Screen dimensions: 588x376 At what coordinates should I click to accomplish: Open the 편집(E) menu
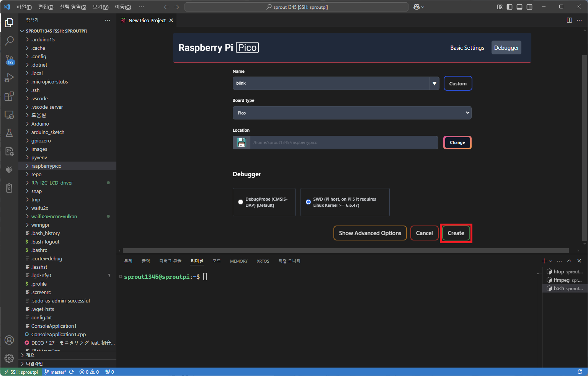[x=46, y=7]
